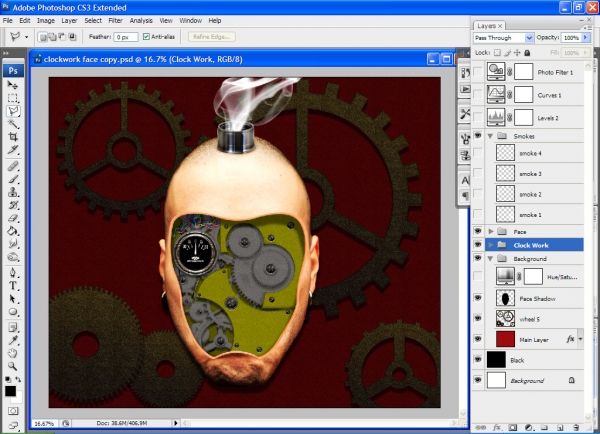Select the Notes tool

[x=13, y=327]
